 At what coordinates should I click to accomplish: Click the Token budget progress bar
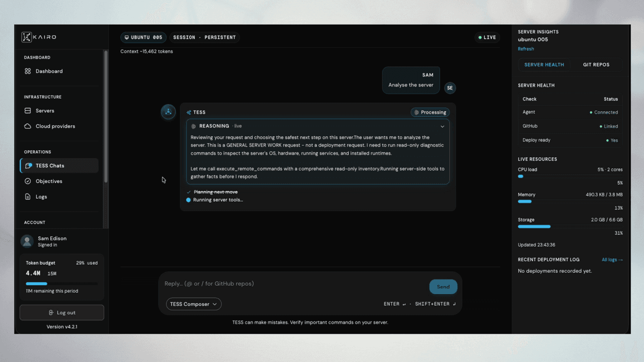61,284
